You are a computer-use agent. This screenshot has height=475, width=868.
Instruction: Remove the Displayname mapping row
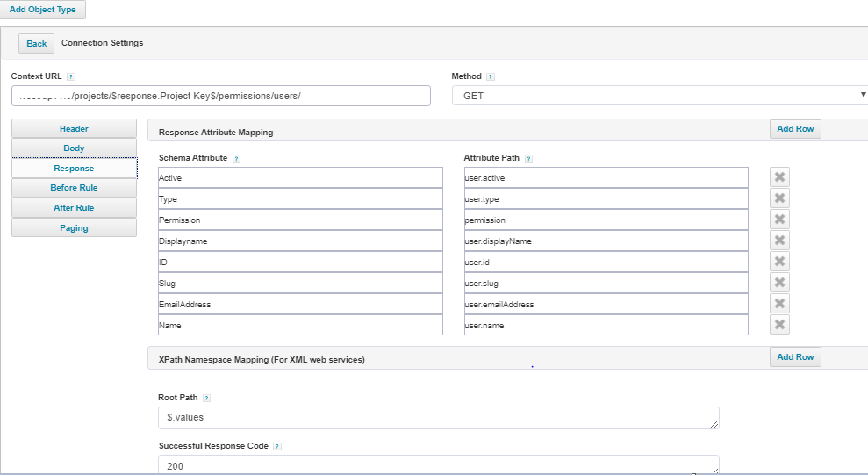[779, 241]
